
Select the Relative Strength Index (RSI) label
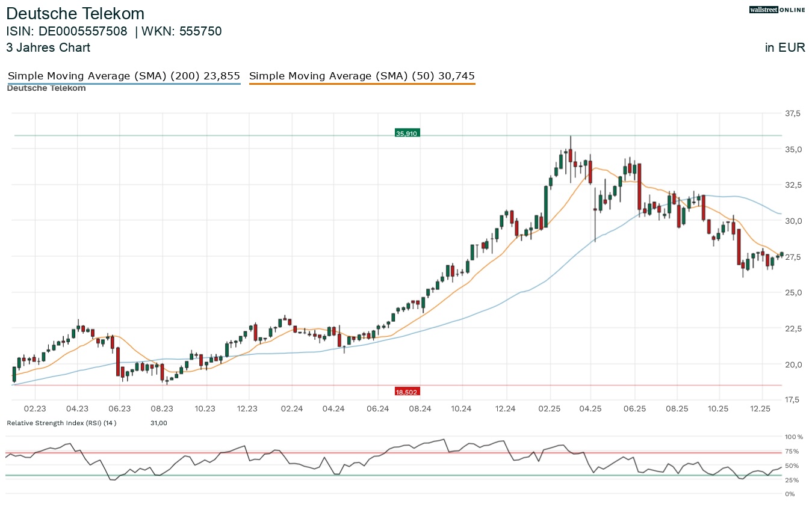[x=61, y=423]
